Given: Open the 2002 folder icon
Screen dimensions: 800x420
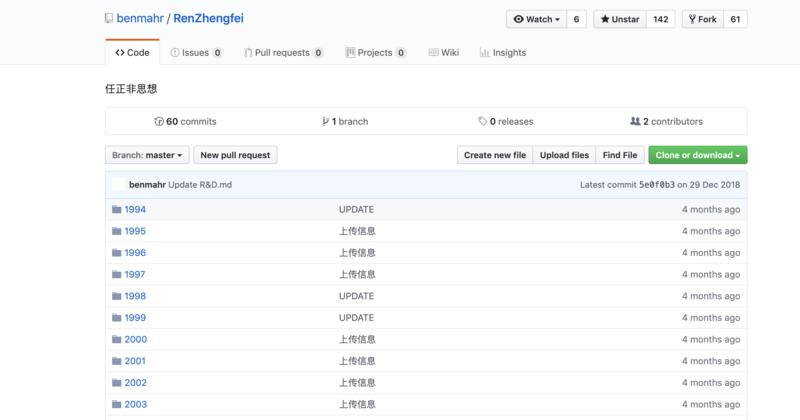Looking at the screenshot, I should [x=117, y=383].
